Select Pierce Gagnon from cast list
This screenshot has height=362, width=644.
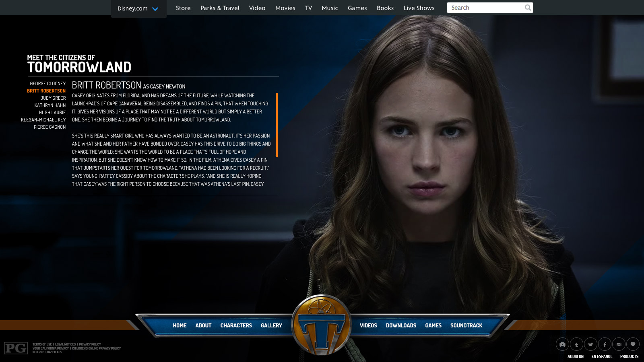50,127
